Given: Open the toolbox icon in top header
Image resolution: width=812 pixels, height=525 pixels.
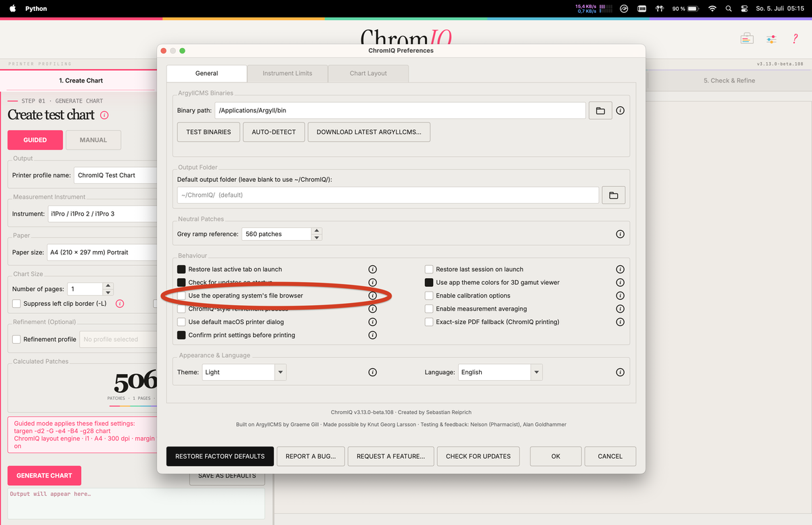Looking at the screenshot, I should tap(746, 39).
